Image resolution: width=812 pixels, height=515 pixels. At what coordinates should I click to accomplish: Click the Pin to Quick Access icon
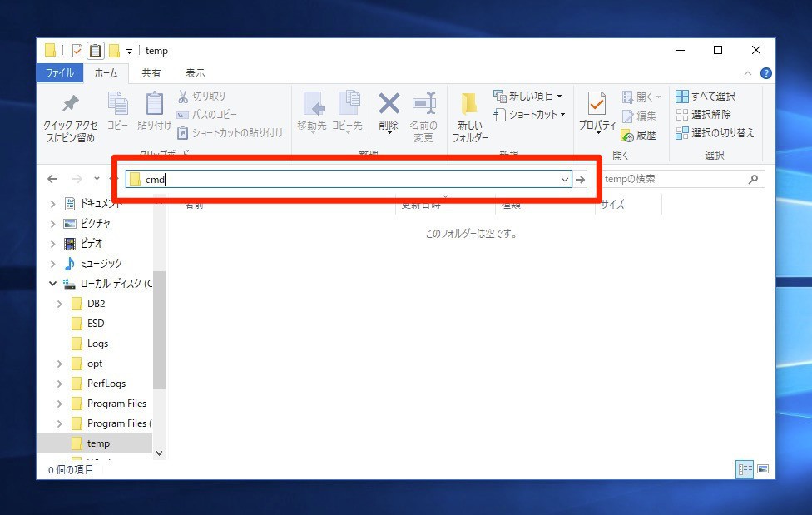(70, 105)
